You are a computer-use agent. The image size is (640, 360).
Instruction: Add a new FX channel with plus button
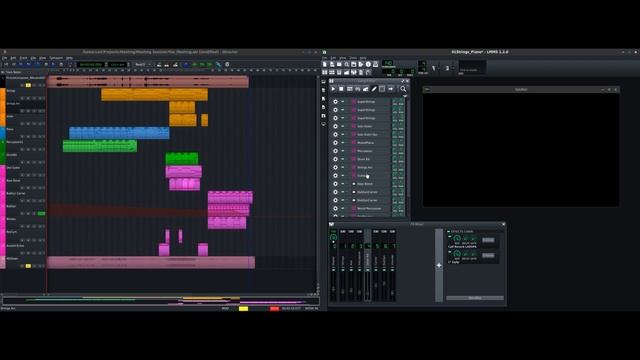(x=439, y=265)
